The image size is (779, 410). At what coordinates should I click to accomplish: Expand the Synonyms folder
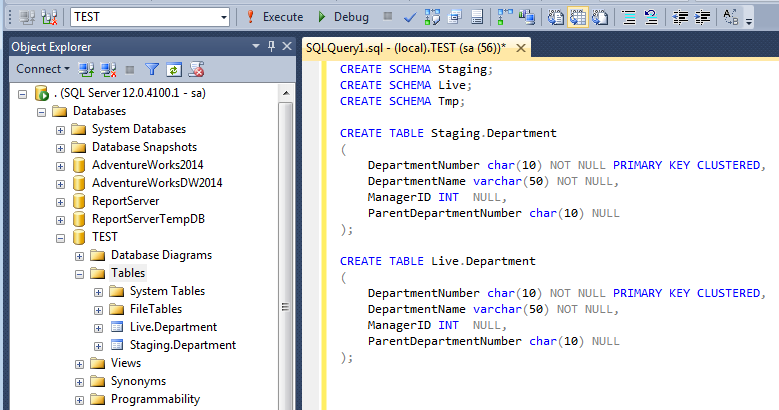[79, 382]
